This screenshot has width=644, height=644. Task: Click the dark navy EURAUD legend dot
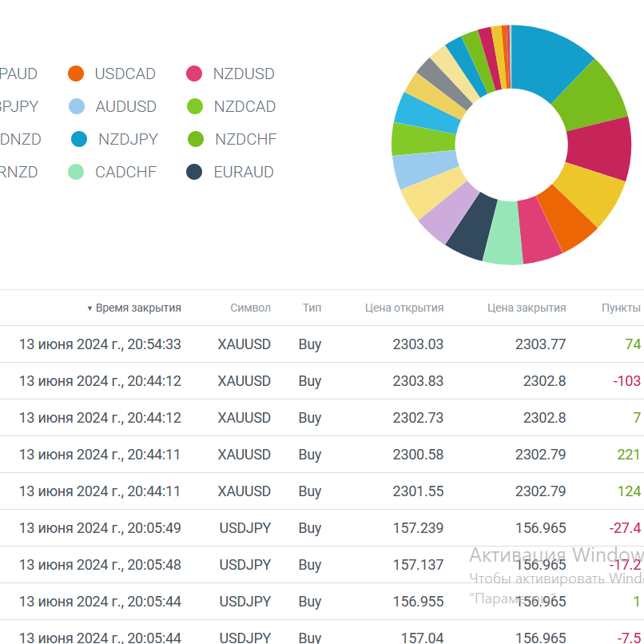pos(194,173)
